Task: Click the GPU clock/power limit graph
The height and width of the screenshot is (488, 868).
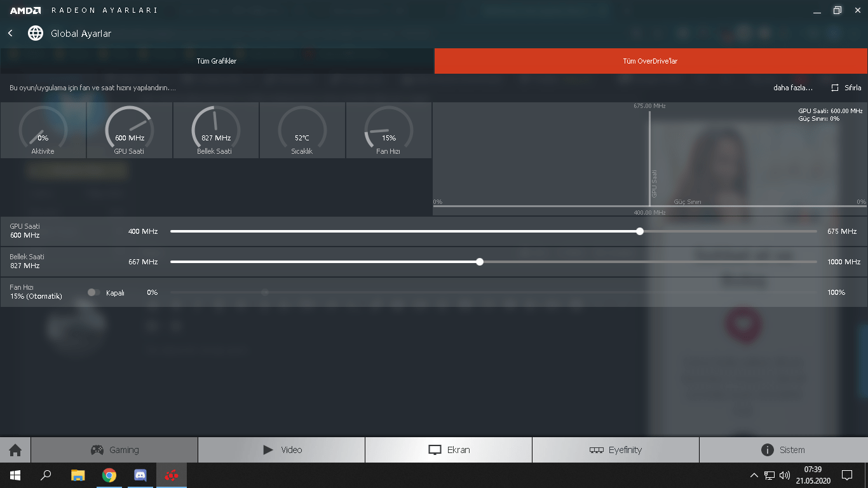Action: coord(650,159)
